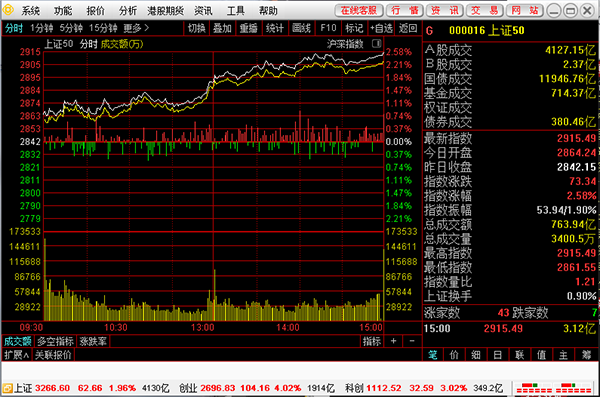The height and width of the screenshot is (397, 600).
Task: Select the 价 price distribution tab
Action: pos(454,355)
